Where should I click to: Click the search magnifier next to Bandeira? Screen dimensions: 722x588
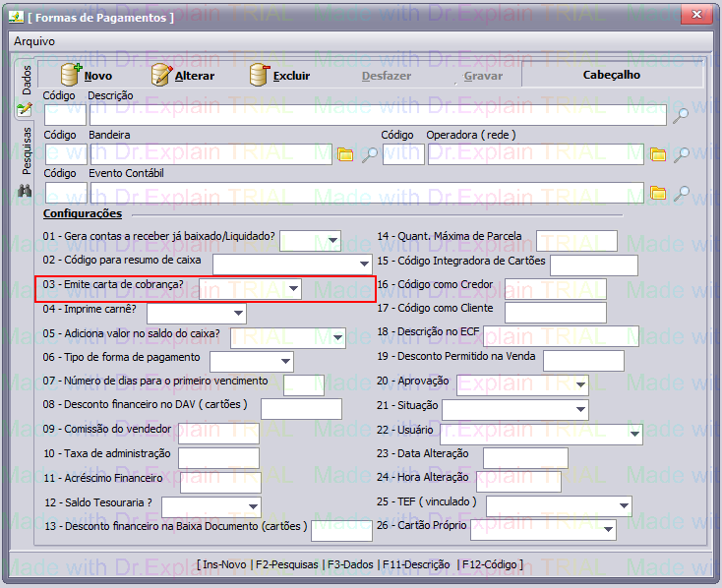pyautogui.click(x=369, y=154)
